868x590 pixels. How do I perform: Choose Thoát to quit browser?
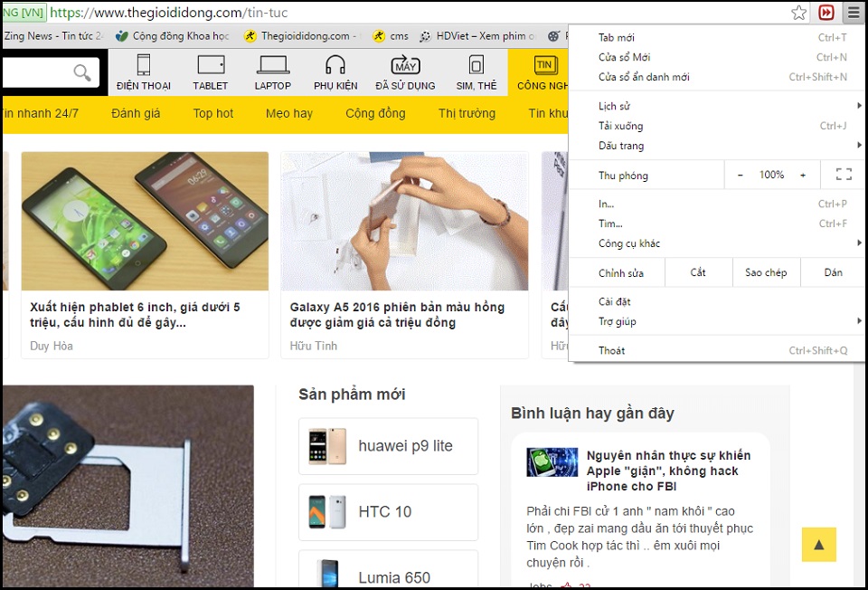tap(717, 350)
